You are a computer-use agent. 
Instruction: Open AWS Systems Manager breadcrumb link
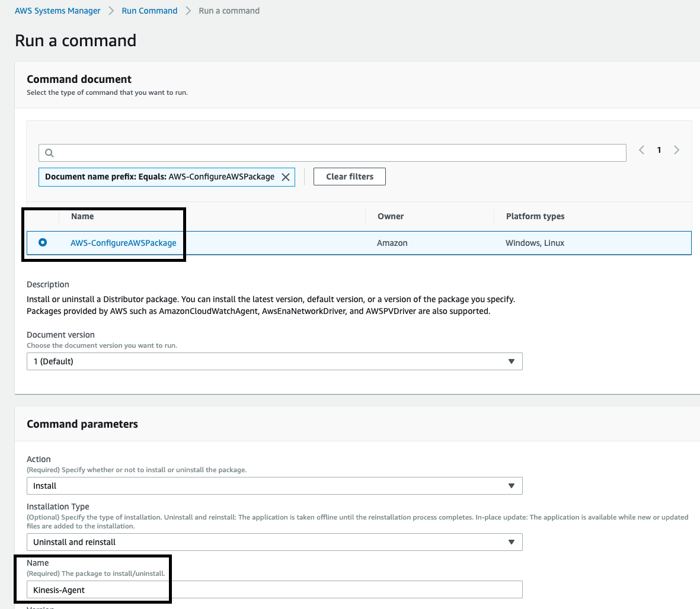coord(57,11)
